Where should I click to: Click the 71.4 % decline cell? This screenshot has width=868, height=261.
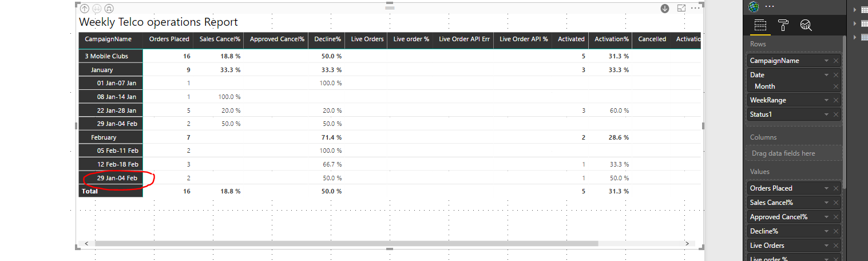332,137
